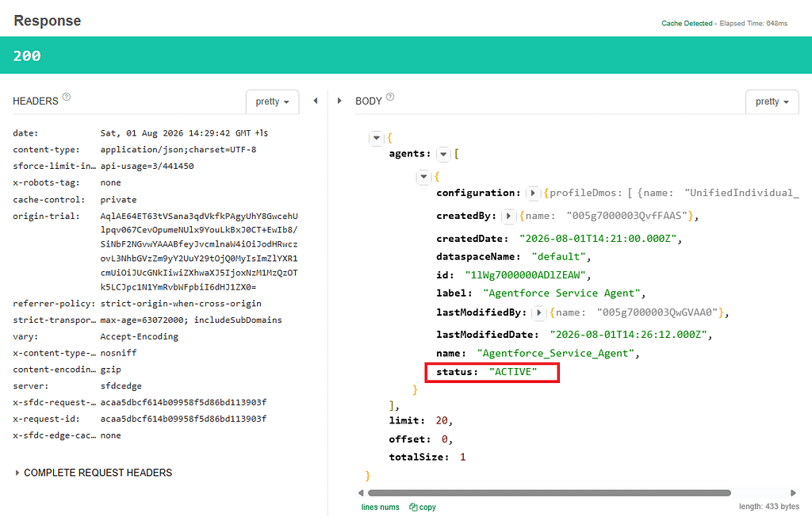Click the horizontal scrollbar left arrow
Screen dimensions: 812x529
pyautogui.click(x=361, y=493)
